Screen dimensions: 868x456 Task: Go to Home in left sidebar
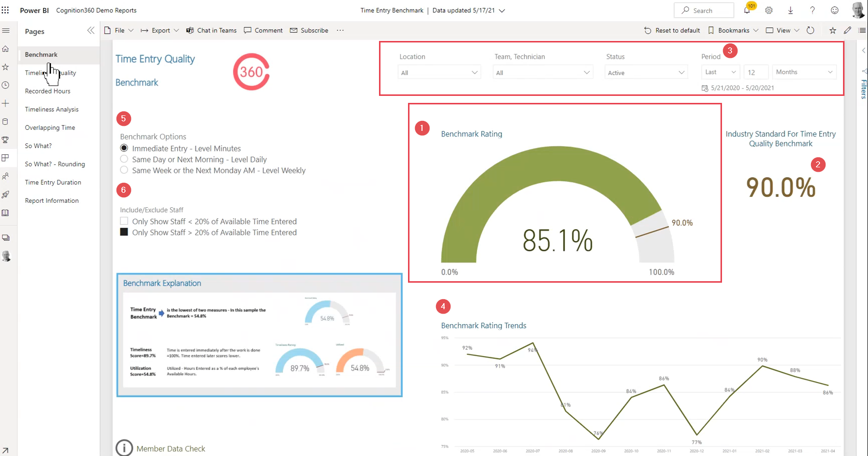pyautogui.click(x=6, y=49)
